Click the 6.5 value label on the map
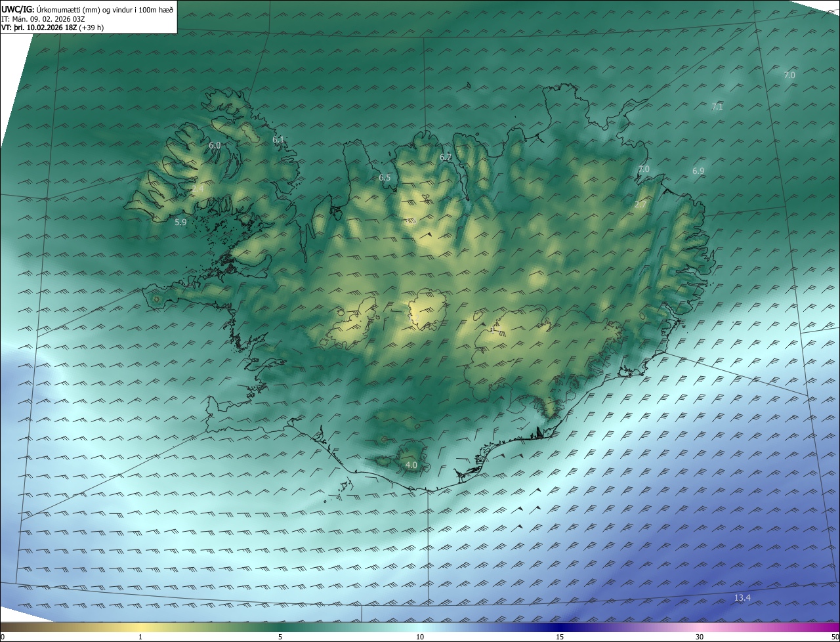The image size is (840, 642). coord(385,177)
